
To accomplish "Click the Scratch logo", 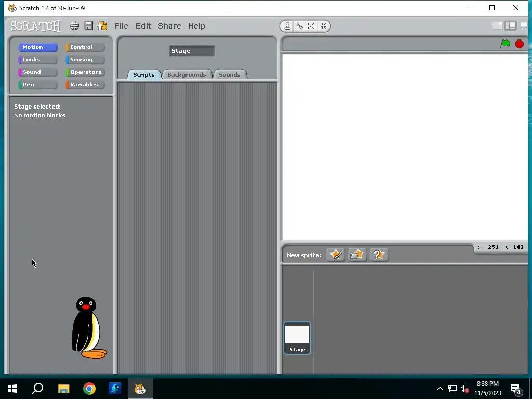I will (36, 26).
